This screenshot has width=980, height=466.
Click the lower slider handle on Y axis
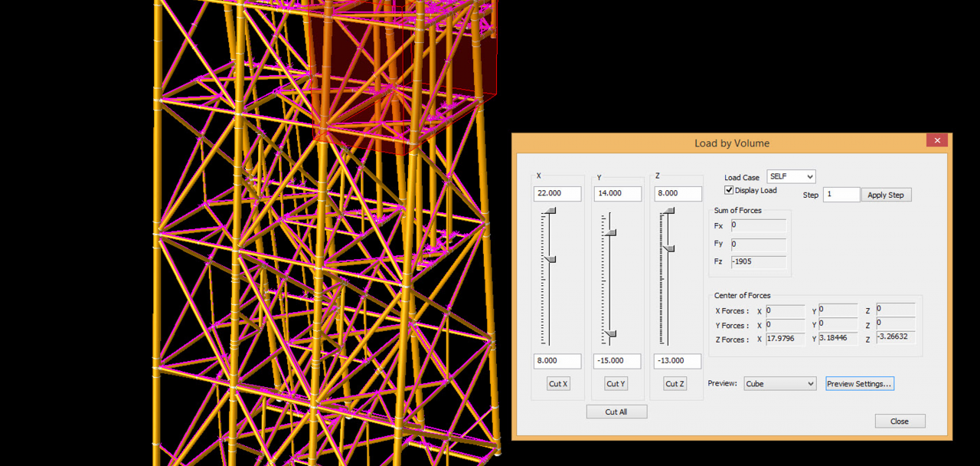tap(610, 333)
